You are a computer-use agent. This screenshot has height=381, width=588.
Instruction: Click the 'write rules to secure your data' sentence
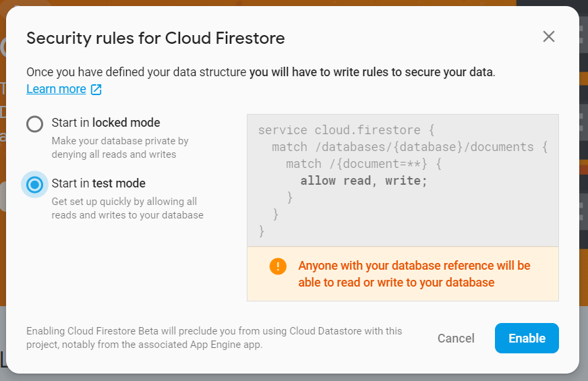[x=372, y=72]
